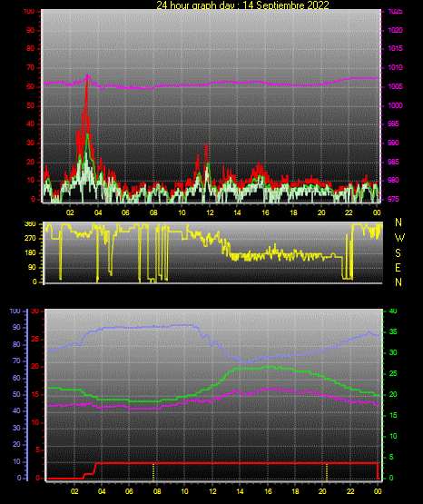Click the blue humidity line dip near 14

[247, 362]
